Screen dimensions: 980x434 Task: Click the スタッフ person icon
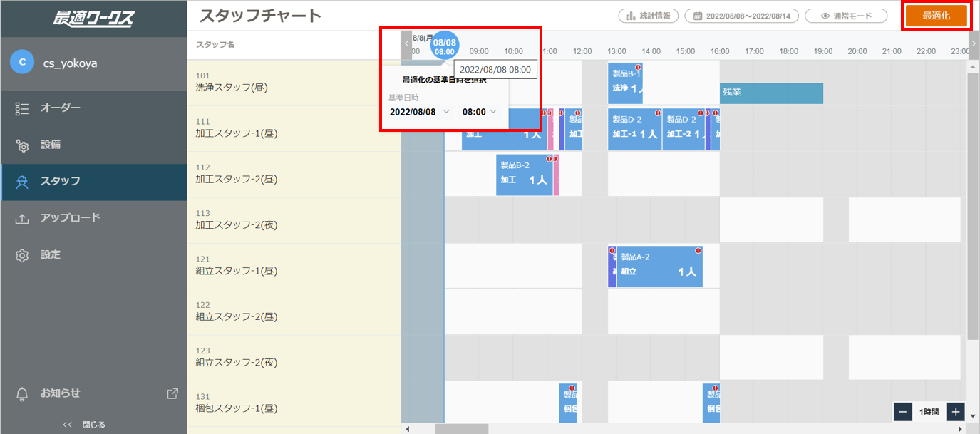point(22,182)
